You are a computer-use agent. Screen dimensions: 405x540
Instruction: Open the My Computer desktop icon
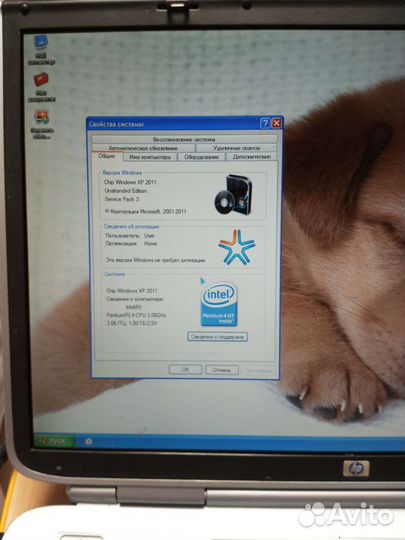[x=41, y=50]
